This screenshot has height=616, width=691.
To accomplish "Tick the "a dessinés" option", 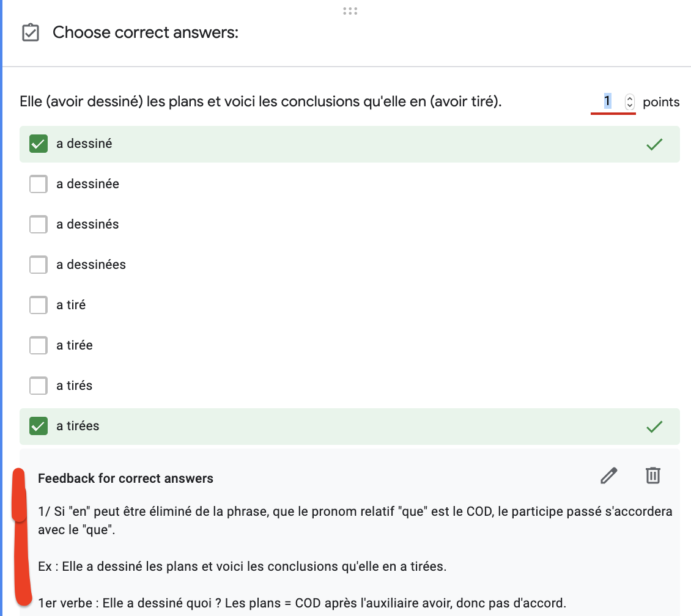I will 39,224.
